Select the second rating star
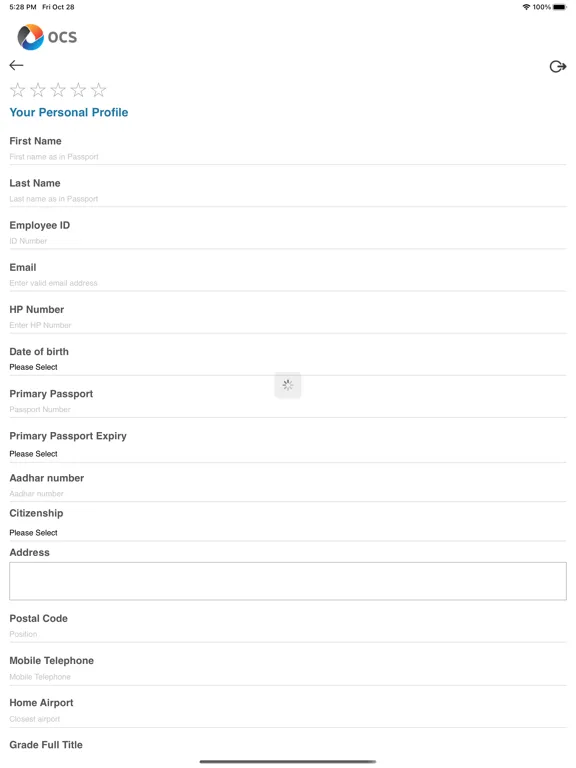 [38, 90]
